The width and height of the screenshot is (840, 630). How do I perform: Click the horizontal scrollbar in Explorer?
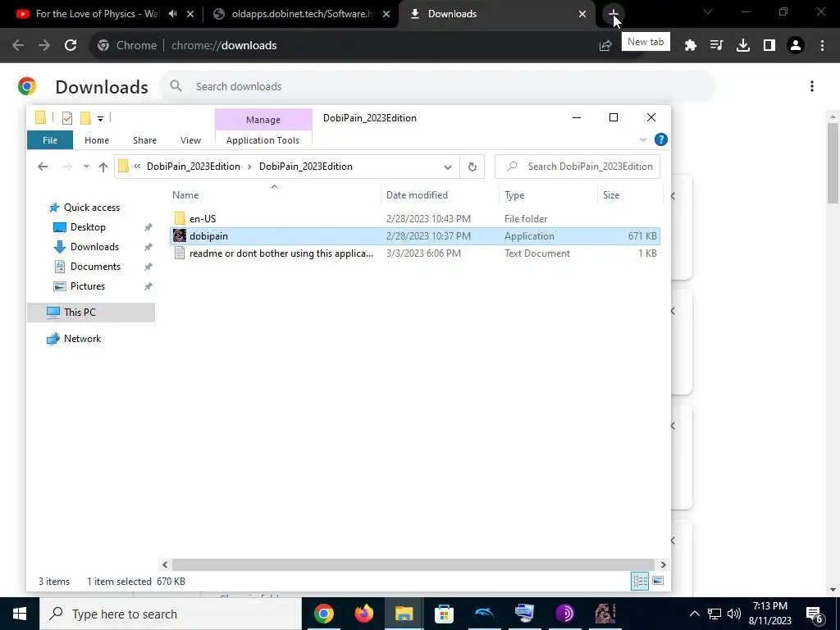click(x=413, y=564)
